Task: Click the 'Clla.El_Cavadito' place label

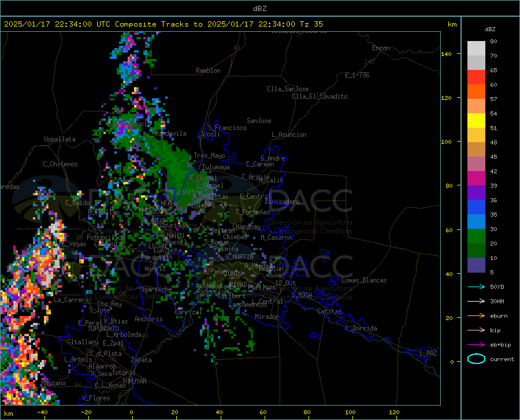Action: click(x=320, y=96)
